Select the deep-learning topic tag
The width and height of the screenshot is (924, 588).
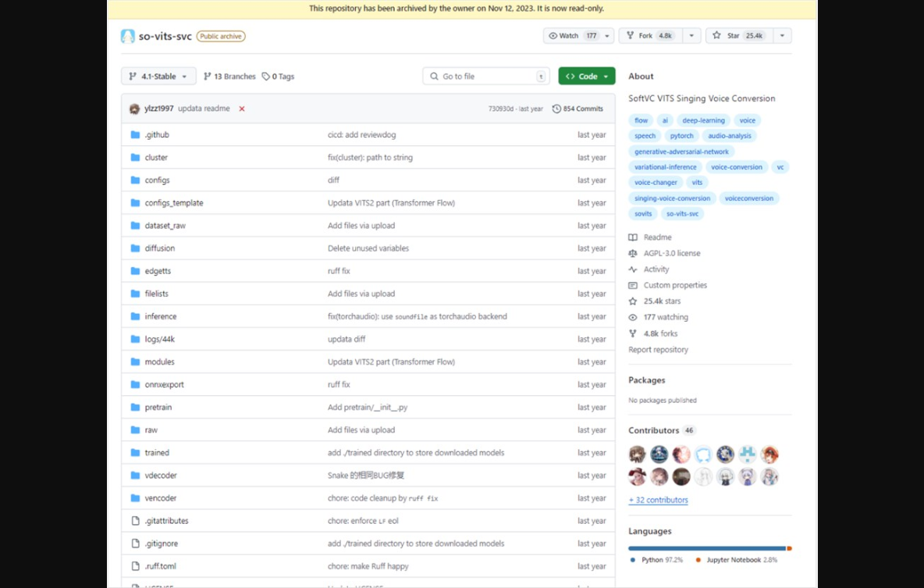704,120
